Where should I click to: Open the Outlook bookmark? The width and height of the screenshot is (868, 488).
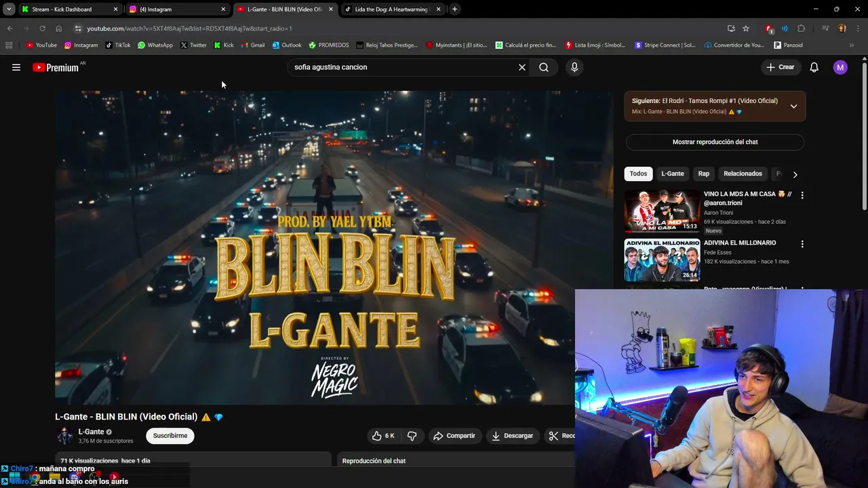tap(287, 45)
